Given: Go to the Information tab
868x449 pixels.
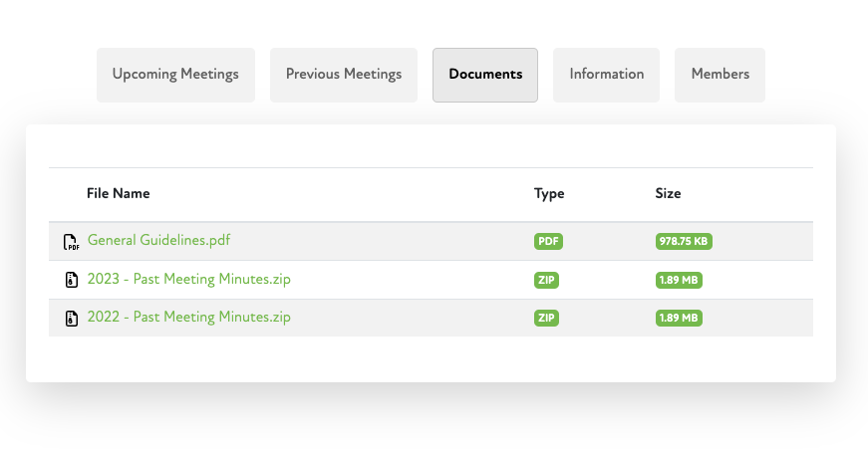Looking at the screenshot, I should 606,75.
